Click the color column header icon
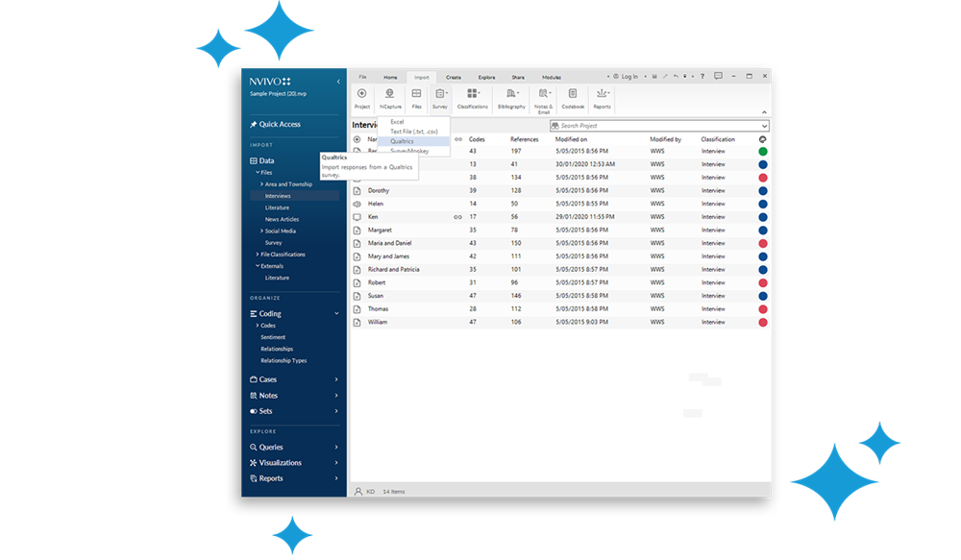The width and height of the screenshot is (961, 560). 762,139
